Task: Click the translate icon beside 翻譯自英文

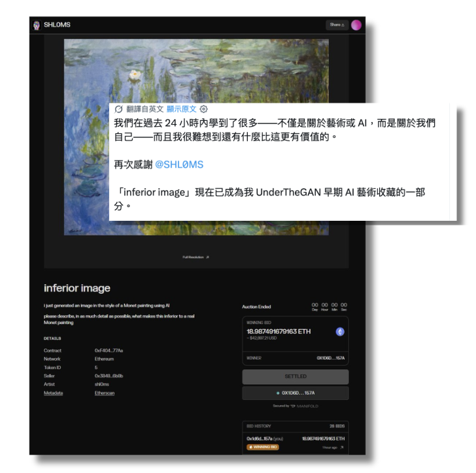Action: pyautogui.click(x=118, y=109)
